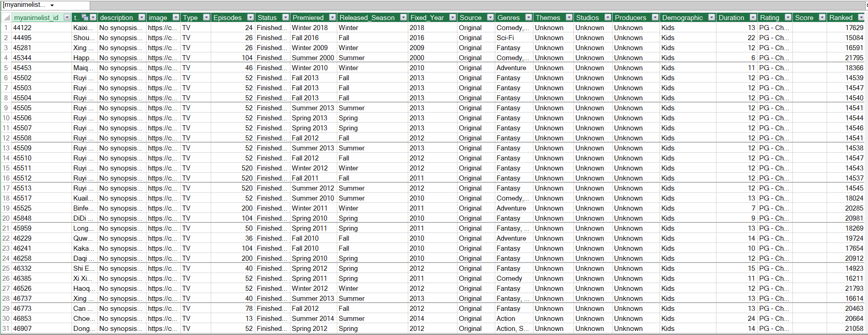Open the Status column filter dropdown
This screenshot has width=868, height=335.
(x=285, y=17)
